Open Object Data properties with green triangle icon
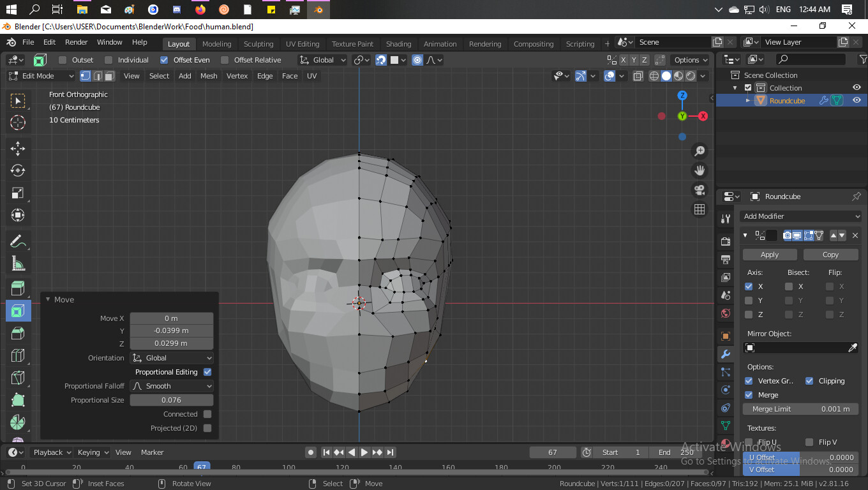Viewport: 868px width, 490px height. [725, 425]
